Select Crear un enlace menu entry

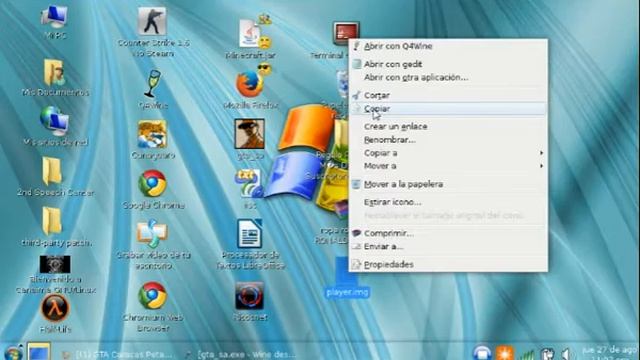point(448,127)
